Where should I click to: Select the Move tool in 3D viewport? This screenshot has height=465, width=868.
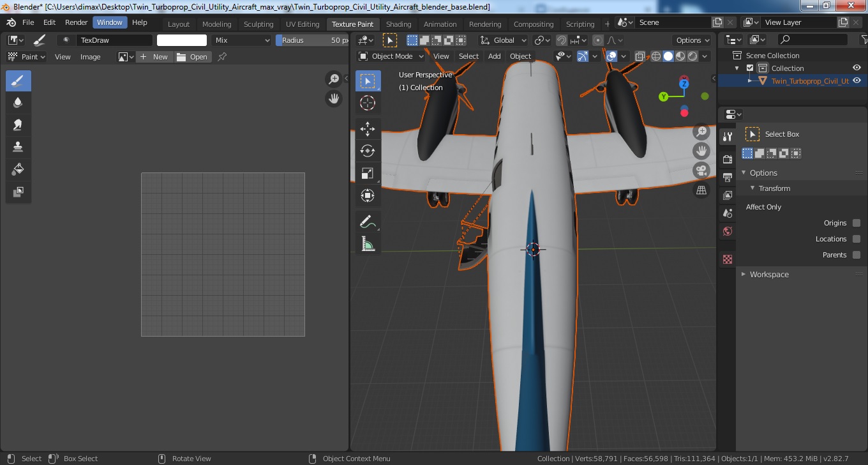(x=368, y=129)
